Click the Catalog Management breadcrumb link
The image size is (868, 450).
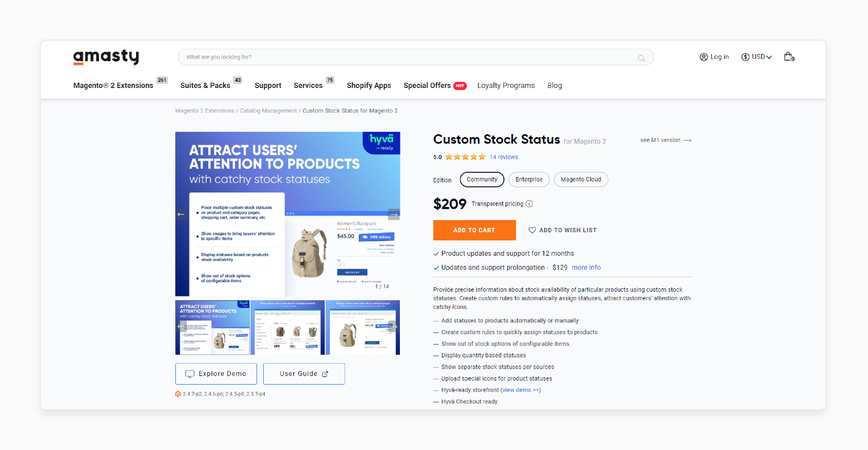[268, 110]
